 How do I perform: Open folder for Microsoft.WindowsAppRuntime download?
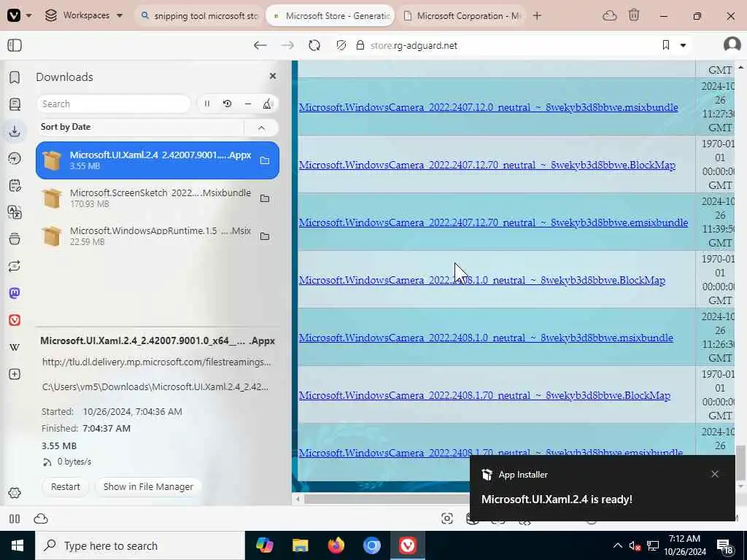[265, 236]
